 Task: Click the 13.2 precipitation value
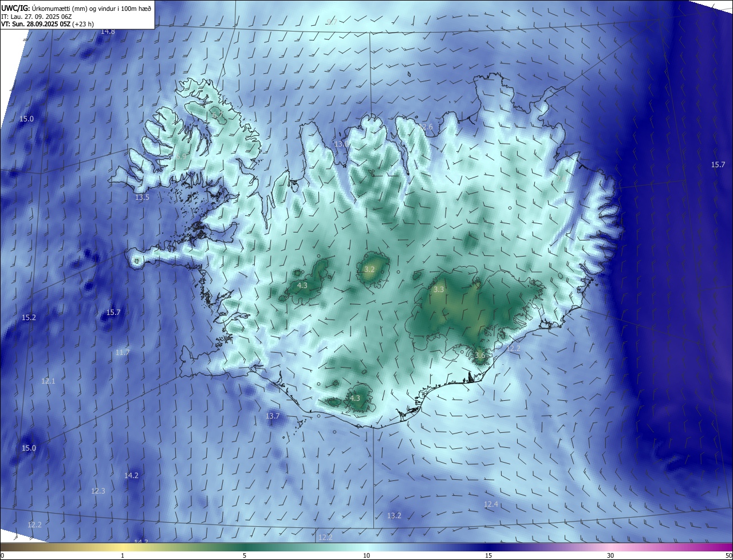coord(394,515)
